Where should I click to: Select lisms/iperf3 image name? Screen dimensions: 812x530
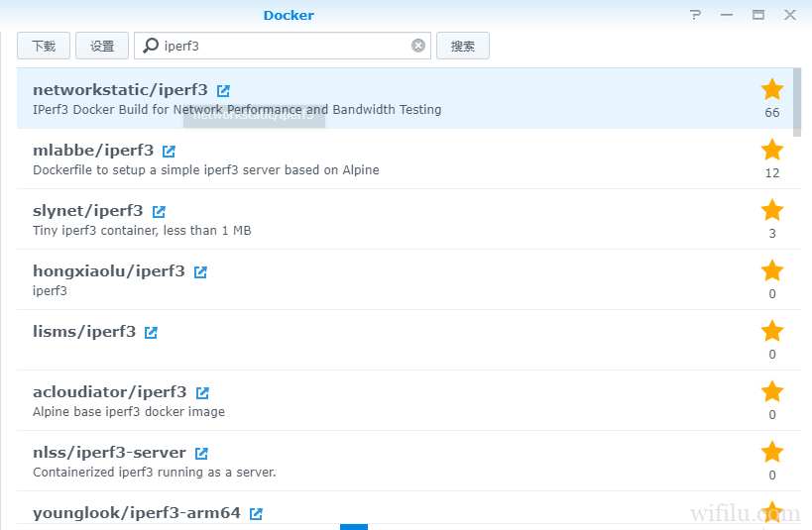pos(84,331)
